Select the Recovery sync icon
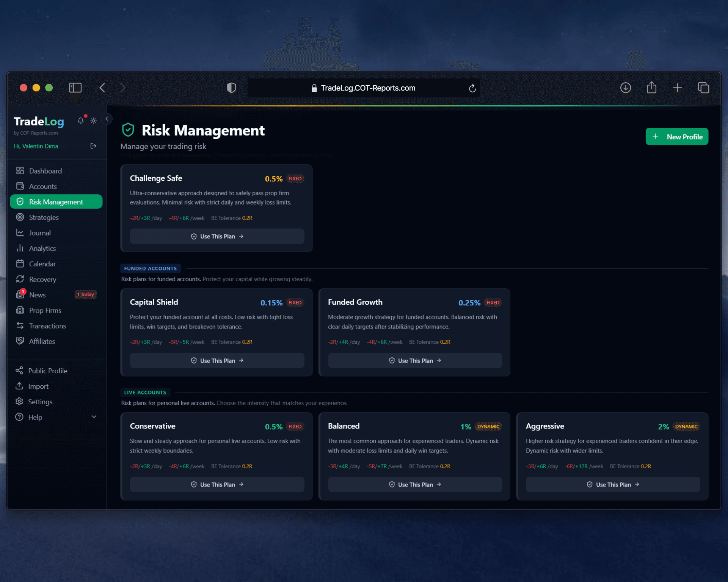 [21, 279]
